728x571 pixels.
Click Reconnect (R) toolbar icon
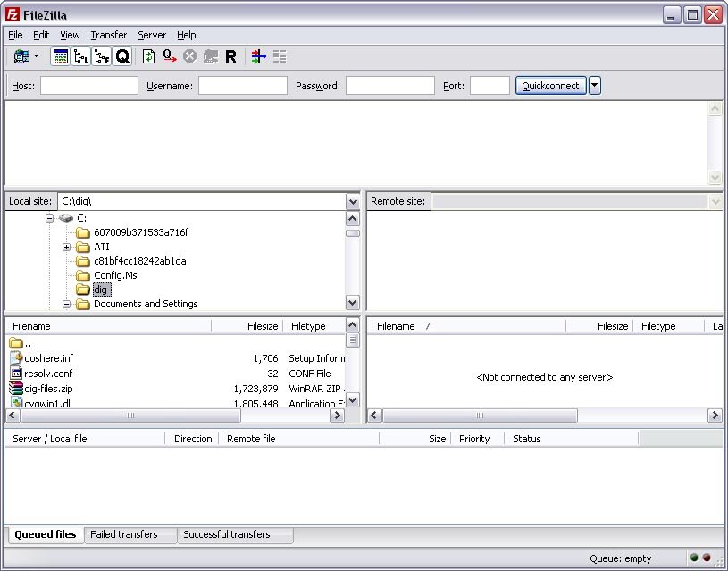[230, 56]
